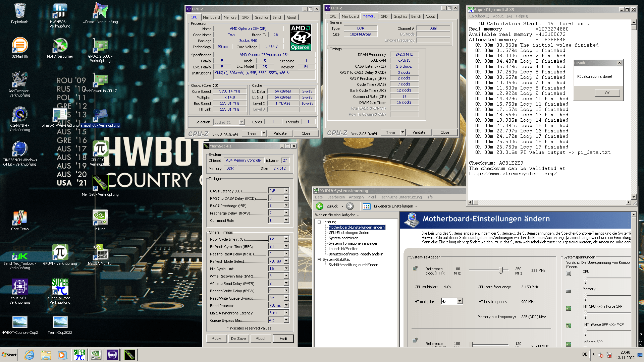Click the NVIDIA green back arrow Zurück
This screenshot has height=362, width=644.
[320, 206]
